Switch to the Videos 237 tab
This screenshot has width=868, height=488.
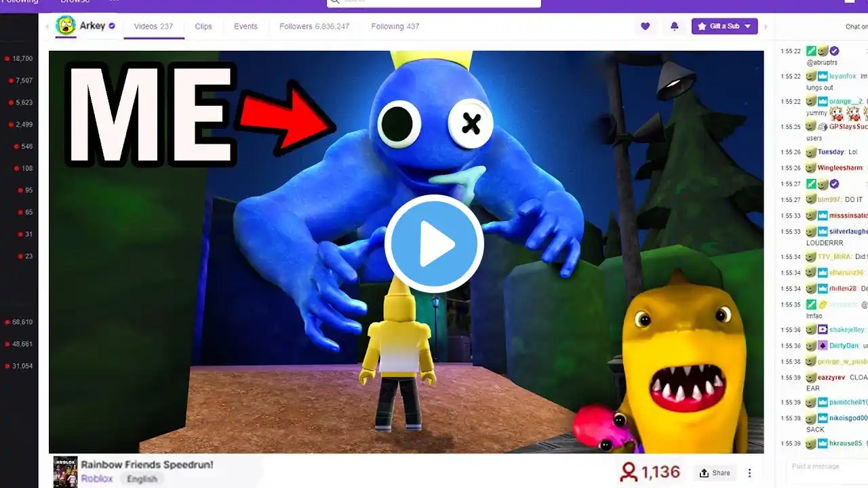click(153, 26)
